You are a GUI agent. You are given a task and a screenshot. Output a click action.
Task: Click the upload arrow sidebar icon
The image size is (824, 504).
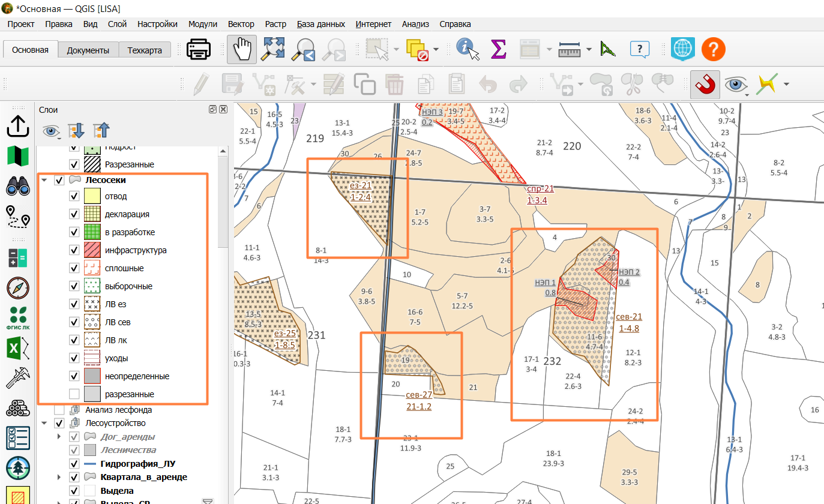tap(18, 127)
